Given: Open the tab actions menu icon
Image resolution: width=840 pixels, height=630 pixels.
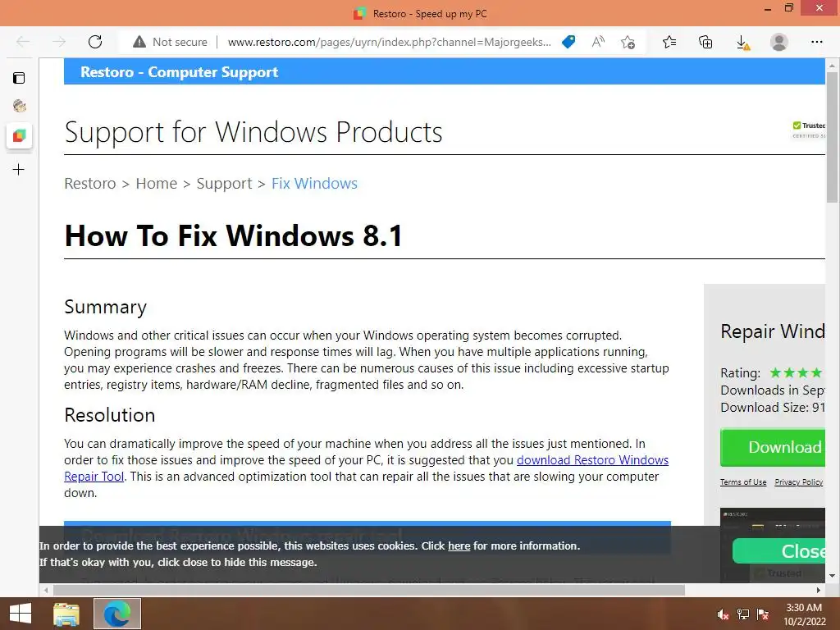Looking at the screenshot, I should point(19,78).
